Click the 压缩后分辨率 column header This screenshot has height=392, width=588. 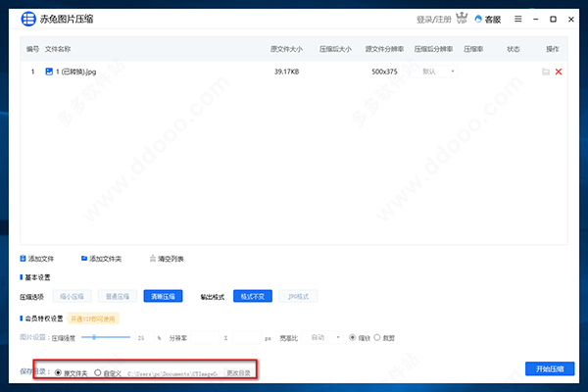coord(433,49)
